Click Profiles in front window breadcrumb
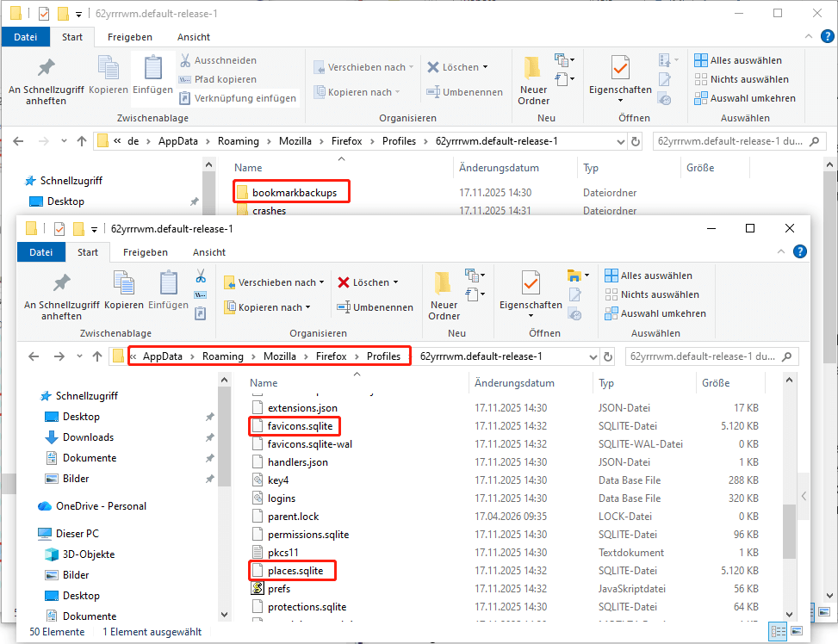This screenshot has width=838, height=644. click(383, 356)
